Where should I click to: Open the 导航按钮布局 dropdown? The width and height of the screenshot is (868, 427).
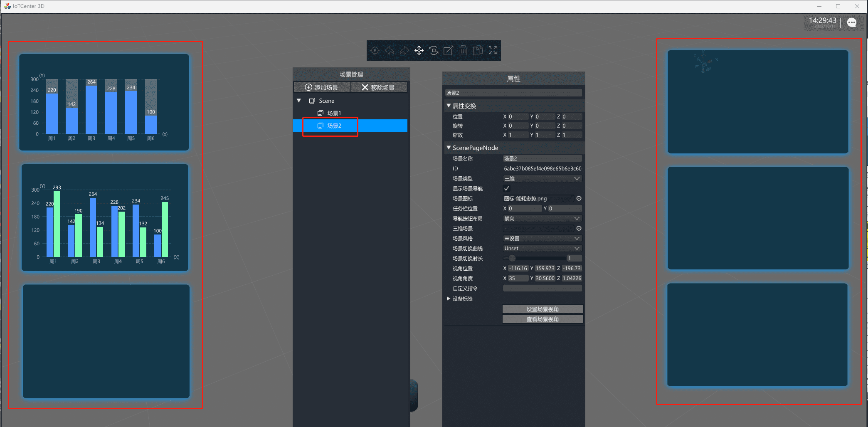(x=542, y=218)
